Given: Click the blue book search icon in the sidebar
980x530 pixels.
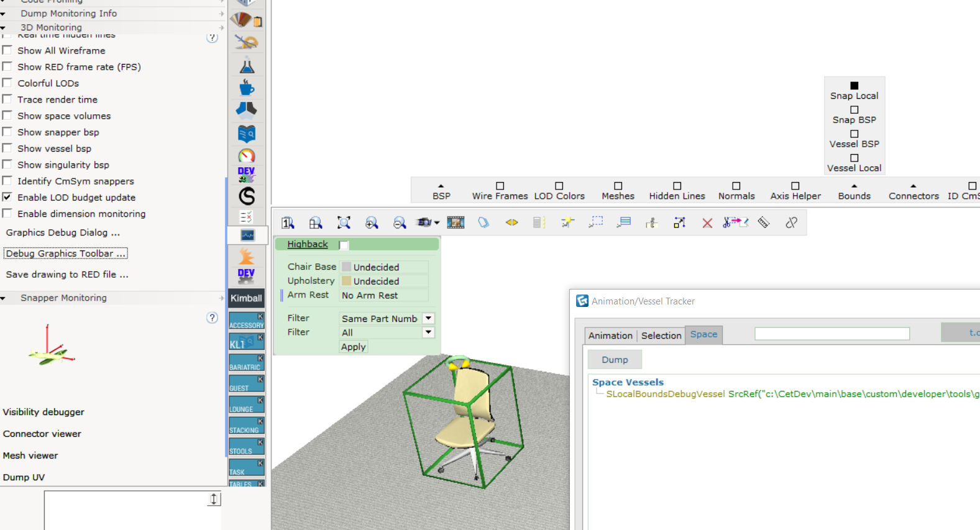Looking at the screenshot, I should click(247, 133).
